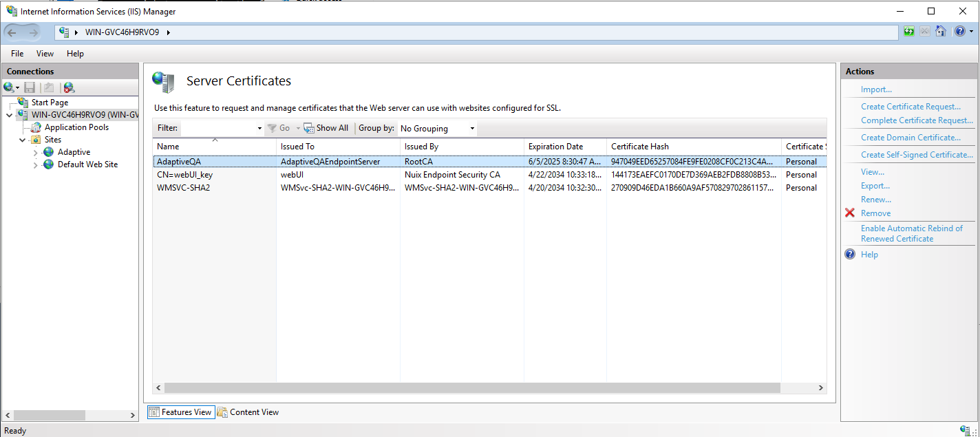Click the Home icon in address toolbar
Screen dimensions: 980x437
[x=940, y=32]
